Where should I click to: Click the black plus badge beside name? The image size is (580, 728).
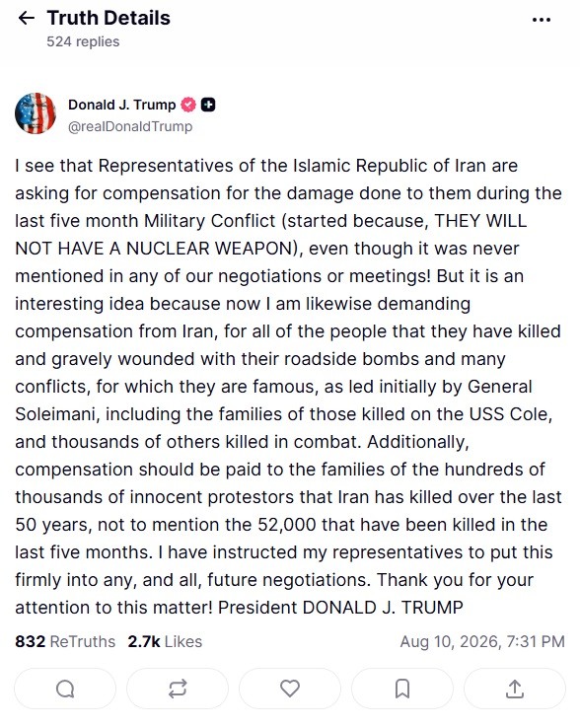coord(208,105)
